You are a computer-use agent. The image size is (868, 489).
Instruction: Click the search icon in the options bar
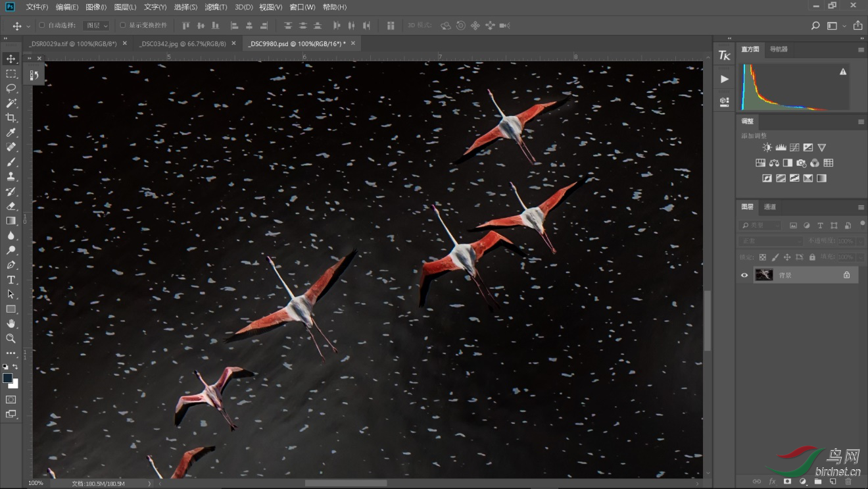point(815,26)
